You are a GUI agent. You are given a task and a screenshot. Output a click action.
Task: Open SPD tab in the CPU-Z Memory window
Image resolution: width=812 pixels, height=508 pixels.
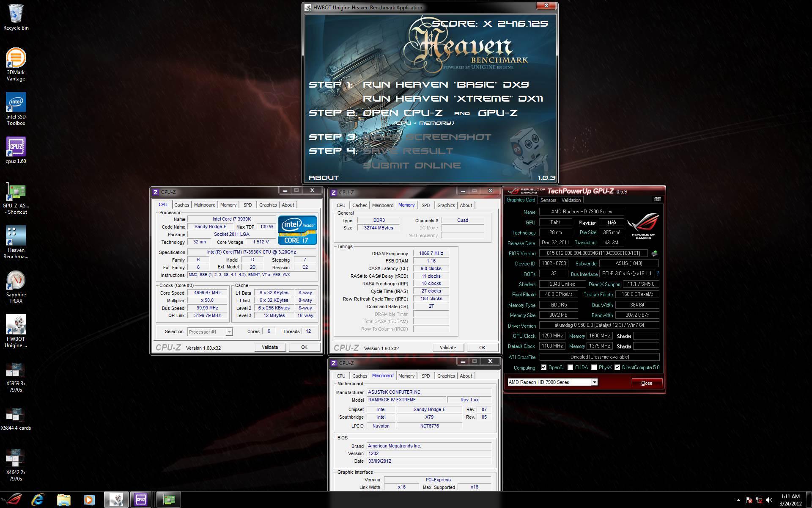(x=425, y=205)
